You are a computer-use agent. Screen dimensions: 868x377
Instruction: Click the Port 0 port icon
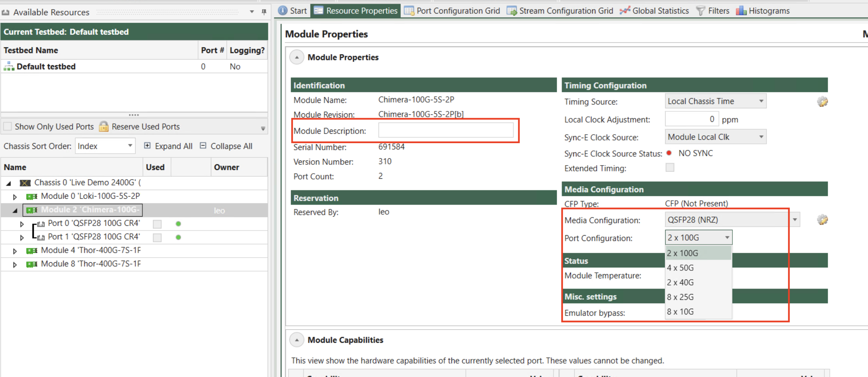(x=41, y=224)
